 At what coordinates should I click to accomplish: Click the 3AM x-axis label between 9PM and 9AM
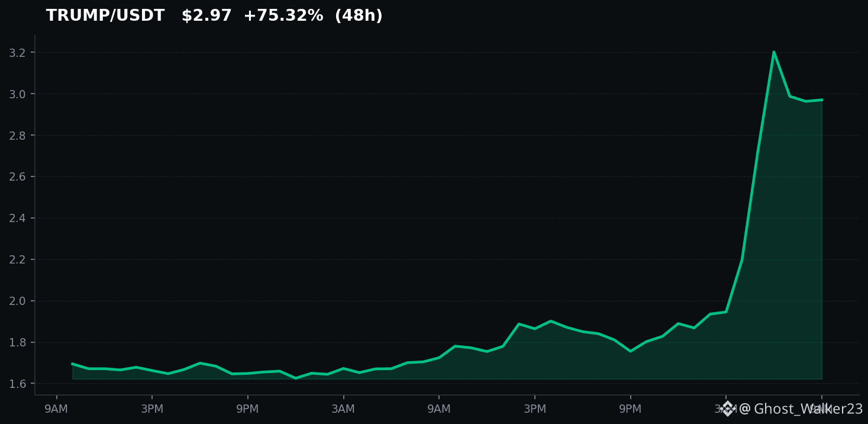(x=343, y=409)
